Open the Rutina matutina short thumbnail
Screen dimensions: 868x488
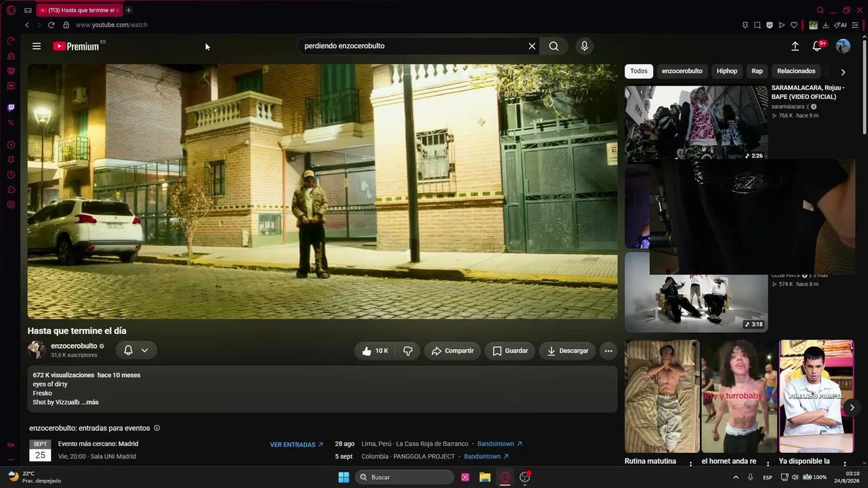[662, 396]
